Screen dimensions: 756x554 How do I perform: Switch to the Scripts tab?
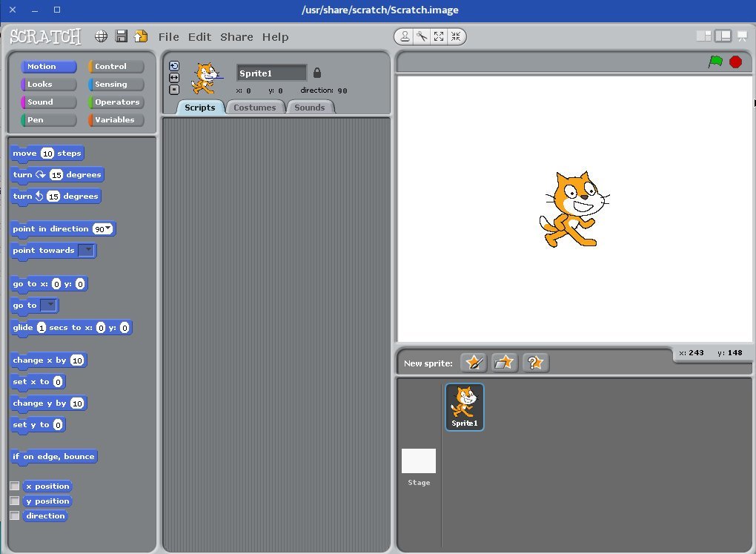pyautogui.click(x=200, y=108)
